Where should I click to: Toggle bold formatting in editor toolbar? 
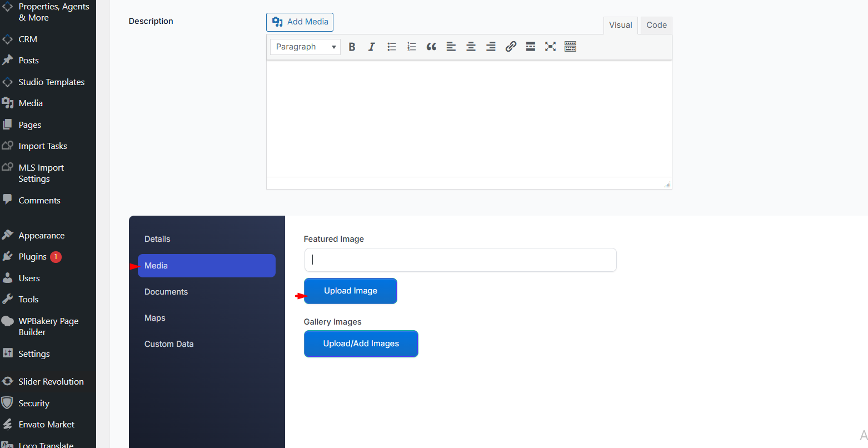[x=352, y=47]
